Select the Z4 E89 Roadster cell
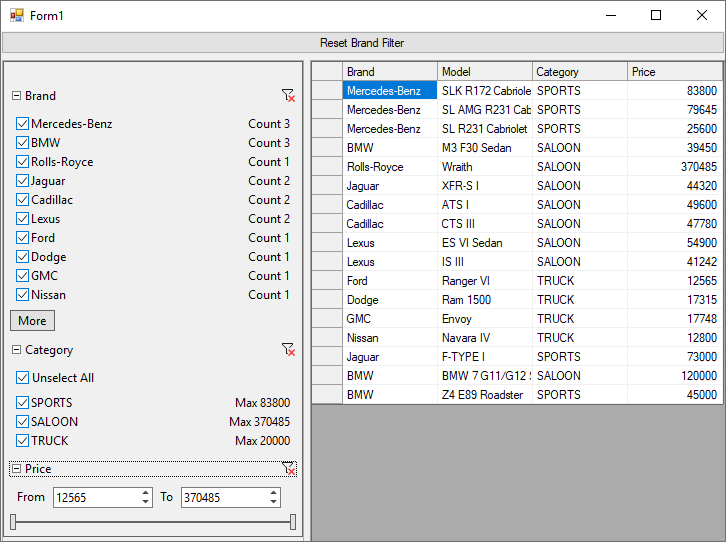This screenshot has height=542, width=726. tap(485, 394)
